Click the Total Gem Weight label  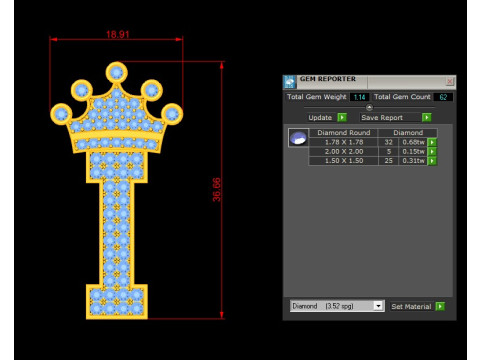(317, 97)
